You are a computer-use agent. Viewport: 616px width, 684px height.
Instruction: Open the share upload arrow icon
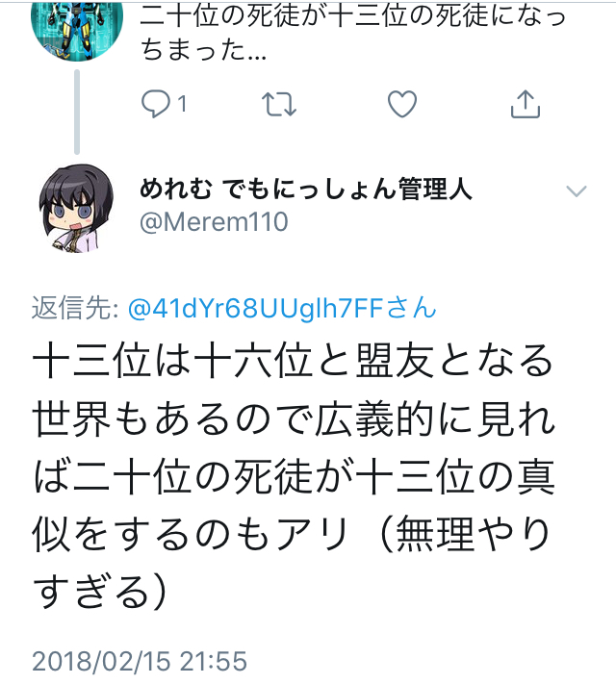(x=526, y=104)
